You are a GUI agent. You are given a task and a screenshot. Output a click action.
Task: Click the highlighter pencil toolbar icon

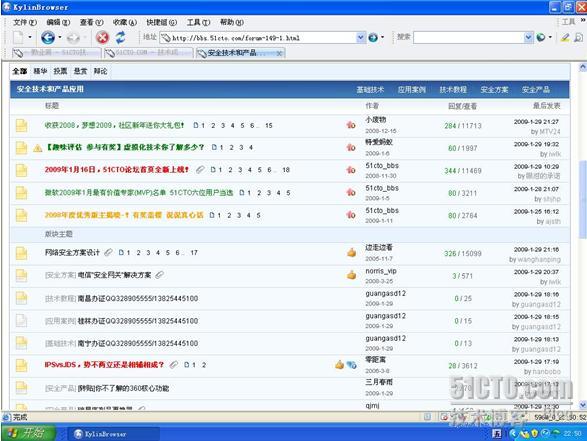pos(565,37)
